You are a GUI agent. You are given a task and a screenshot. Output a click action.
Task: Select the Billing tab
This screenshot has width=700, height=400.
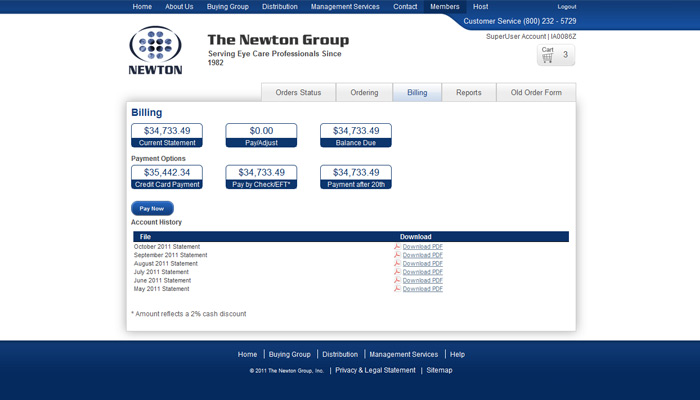(x=417, y=92)
